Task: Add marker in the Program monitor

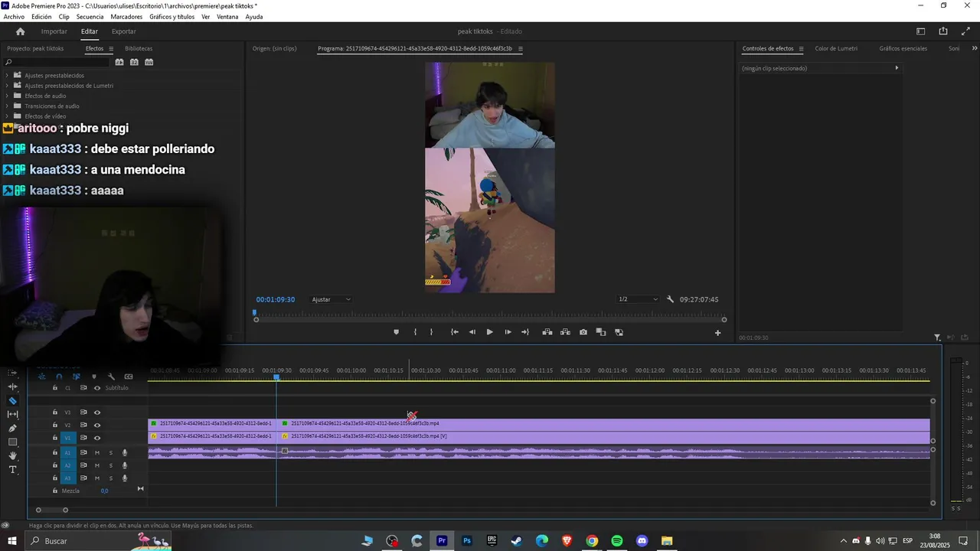Action: coord(396,332)
